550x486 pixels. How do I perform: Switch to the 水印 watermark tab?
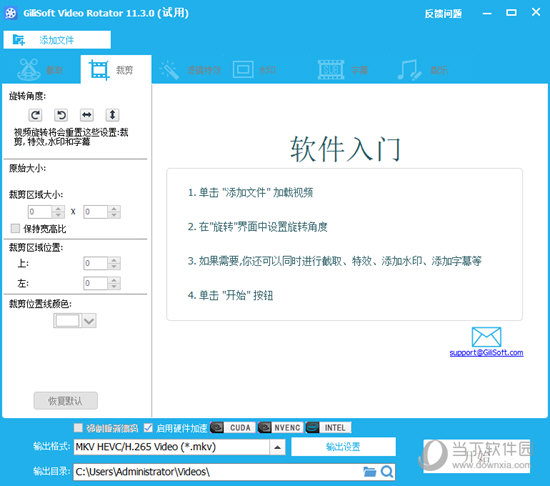point(254,70)
